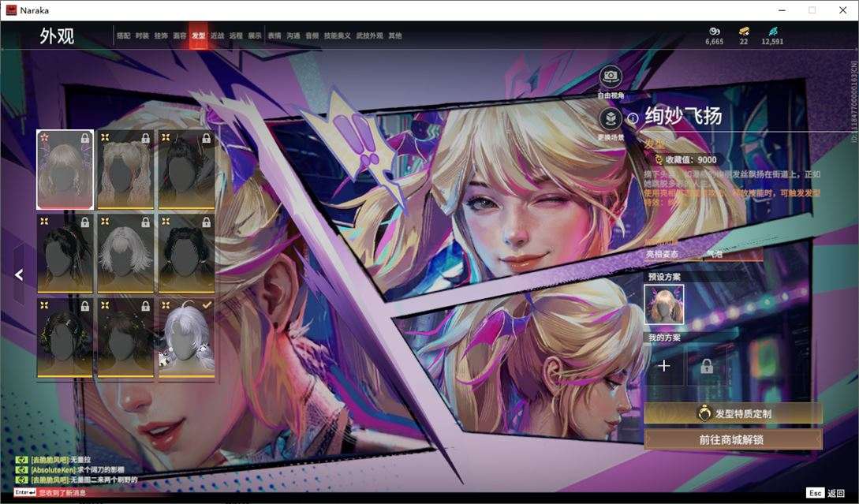Click the 外观 page title
The image size is (859, 504).
(57, 36)
